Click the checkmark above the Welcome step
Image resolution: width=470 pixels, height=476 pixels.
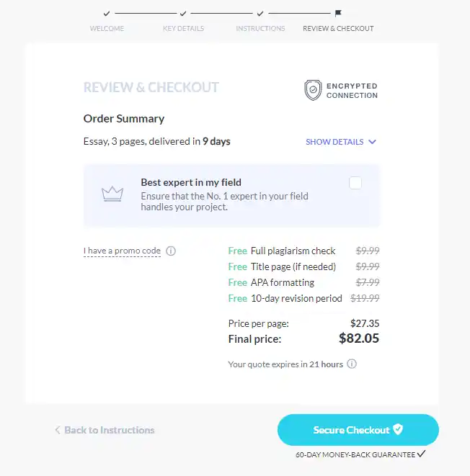pyautogui.click(x=107, y=13)
